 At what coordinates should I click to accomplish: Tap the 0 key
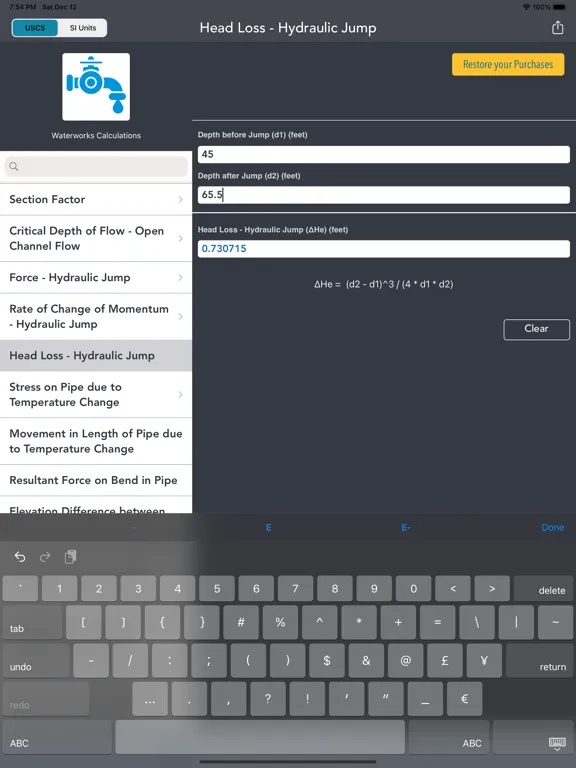coord(413,589)
